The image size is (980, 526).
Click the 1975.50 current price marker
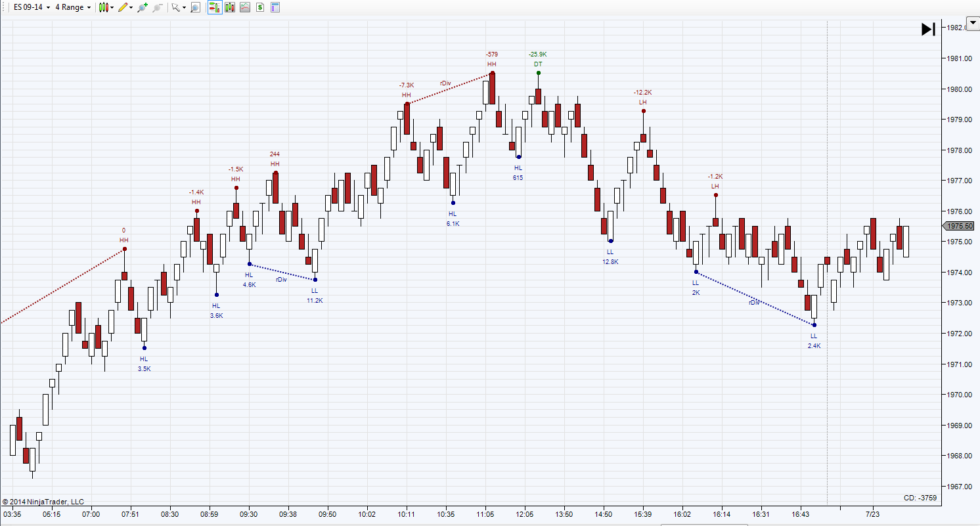[x=960, y=226]
